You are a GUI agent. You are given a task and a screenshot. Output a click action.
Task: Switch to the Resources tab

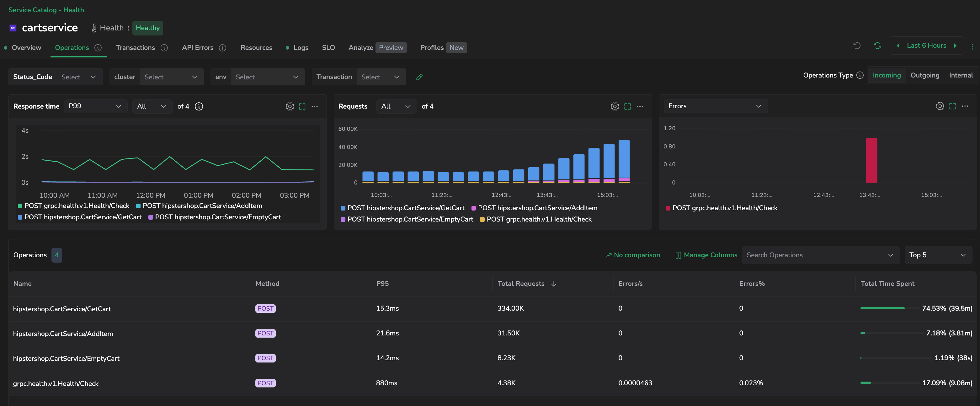click(256, 48)
